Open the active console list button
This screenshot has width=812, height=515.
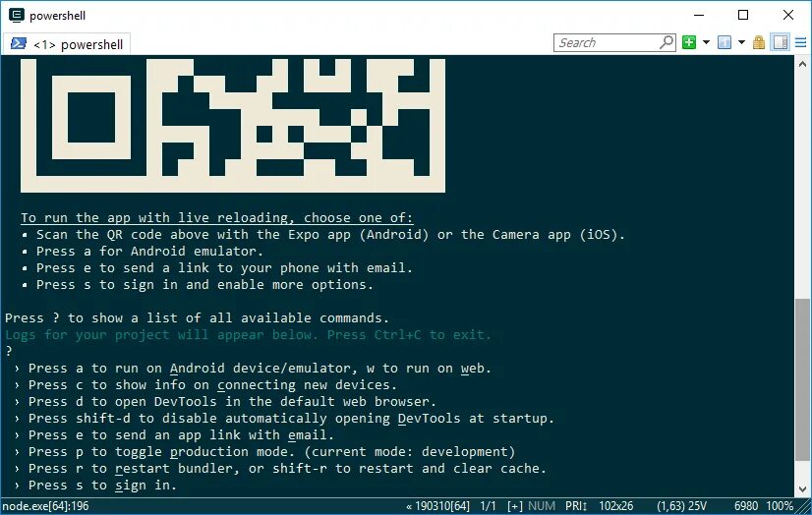click(x=725, y=42)
